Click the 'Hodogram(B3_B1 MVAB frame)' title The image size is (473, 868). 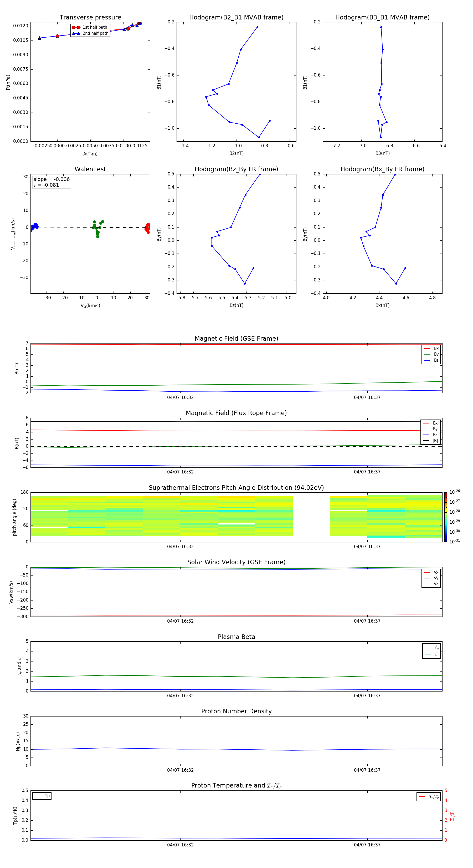pos(382,18)
